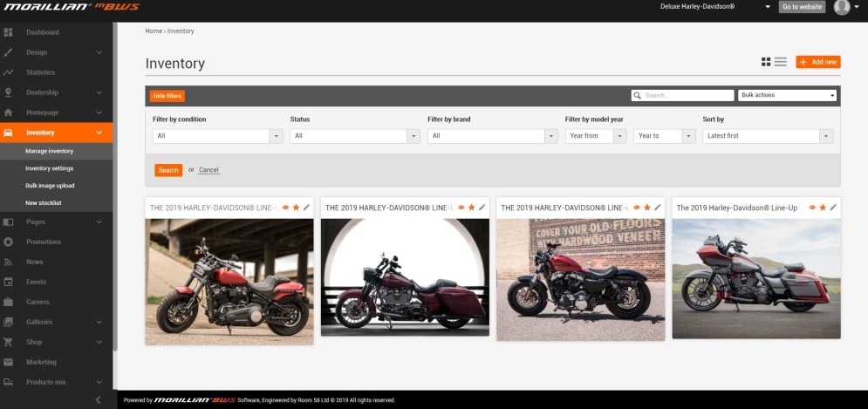
Task: Toggle visibility eye on first motorcycle card
Action: coord(285,208)
